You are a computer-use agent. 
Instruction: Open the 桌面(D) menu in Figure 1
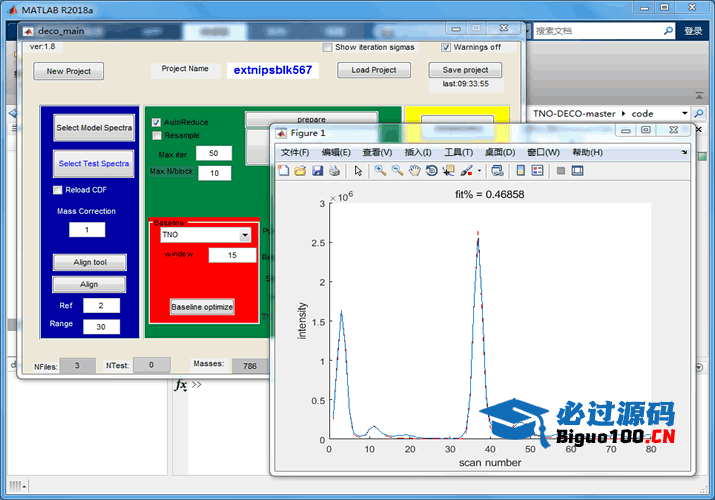click(500, 152)
